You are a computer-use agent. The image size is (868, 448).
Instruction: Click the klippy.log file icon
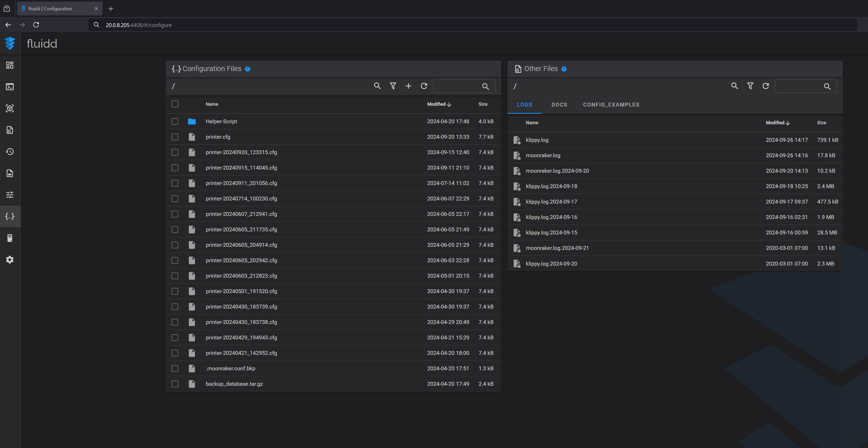click(x=517, y=140)
